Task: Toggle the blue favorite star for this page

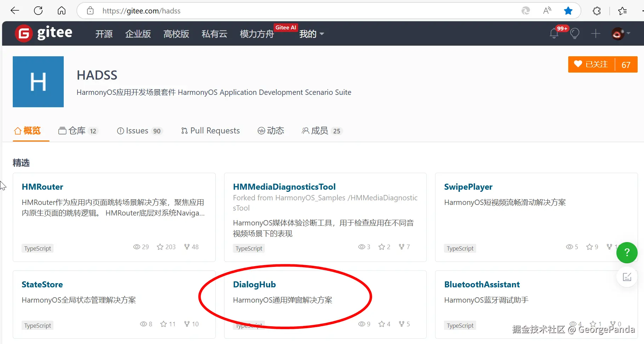Action: tap(568, 11)
